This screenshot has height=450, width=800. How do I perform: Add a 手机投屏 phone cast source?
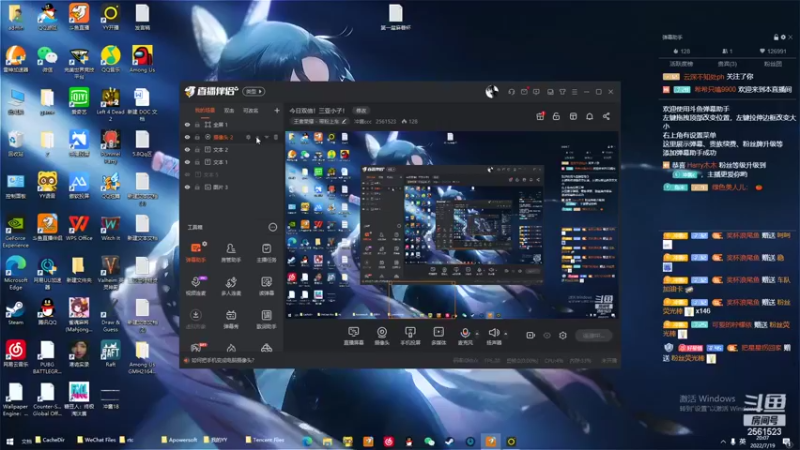pyautogui.click(x=410, y=336)
